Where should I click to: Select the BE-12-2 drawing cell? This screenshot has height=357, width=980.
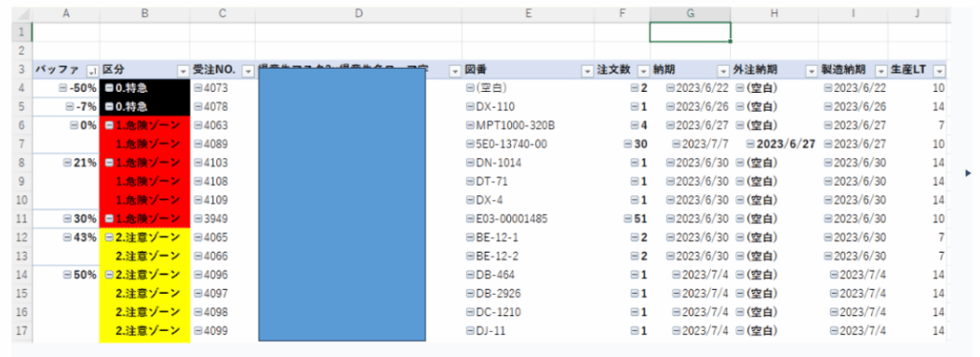pyautogui.click(x=528, y=256)
